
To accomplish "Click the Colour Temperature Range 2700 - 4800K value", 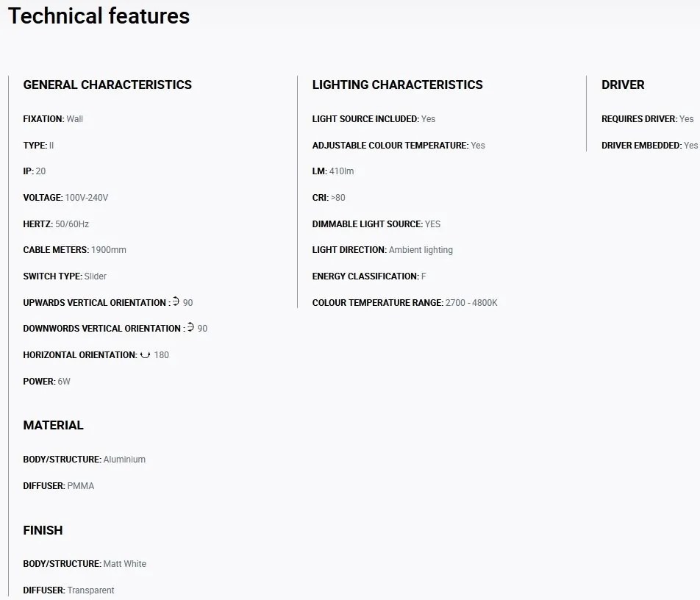I will [471, 303].
